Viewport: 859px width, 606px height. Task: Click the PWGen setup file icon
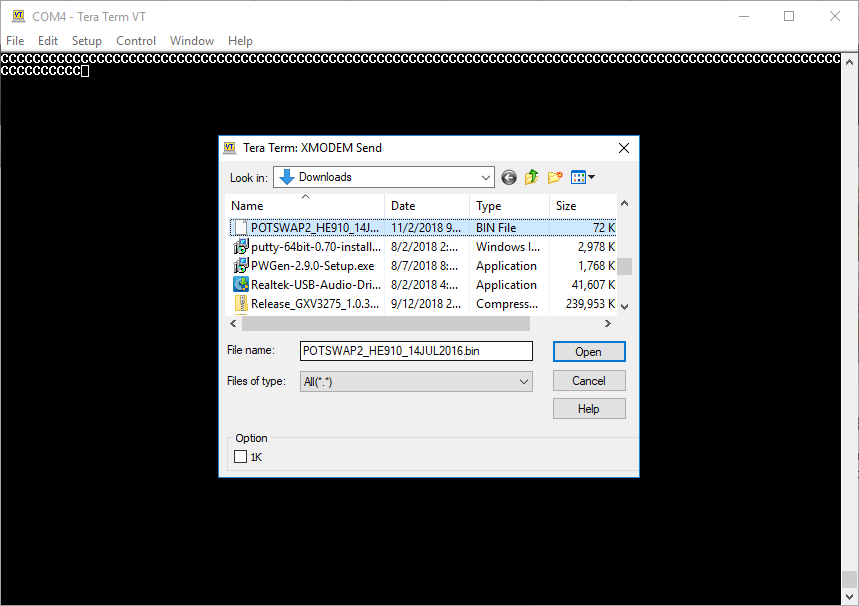point(240,266)
